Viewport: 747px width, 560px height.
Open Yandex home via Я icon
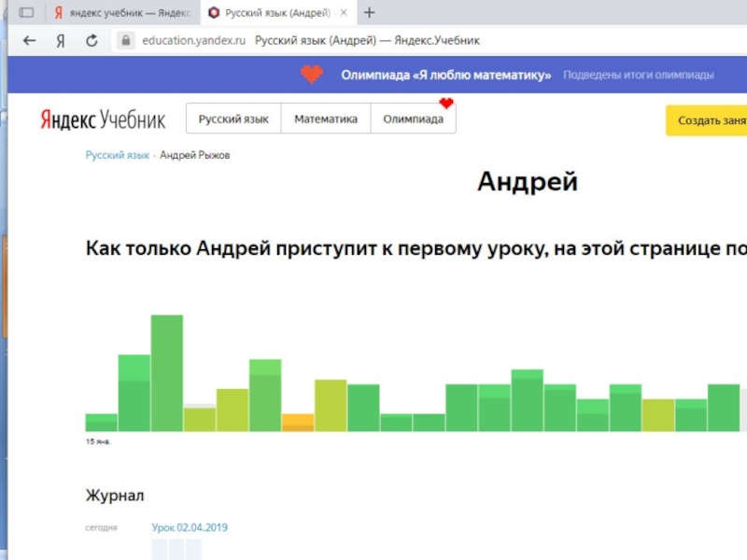click(x=61, y=41)
